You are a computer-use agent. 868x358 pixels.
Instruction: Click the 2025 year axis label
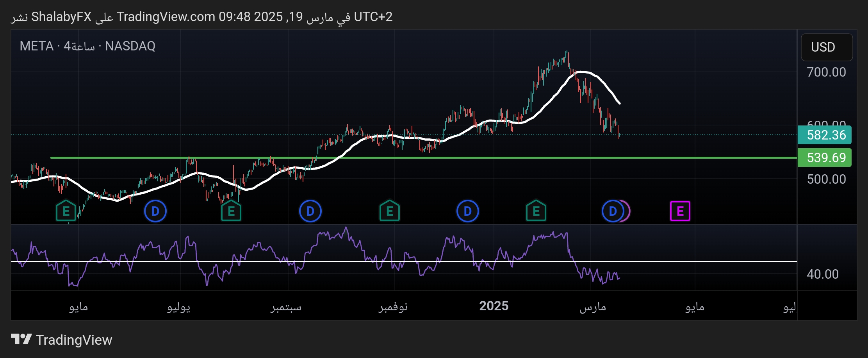494,306
